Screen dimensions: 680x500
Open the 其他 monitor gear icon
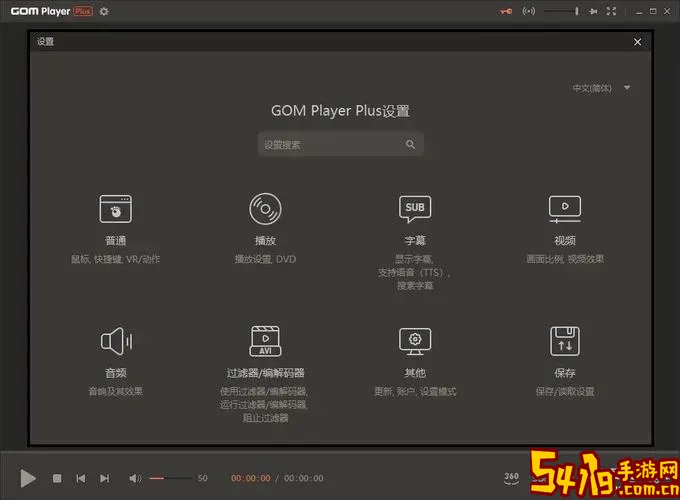click(415, 341)
